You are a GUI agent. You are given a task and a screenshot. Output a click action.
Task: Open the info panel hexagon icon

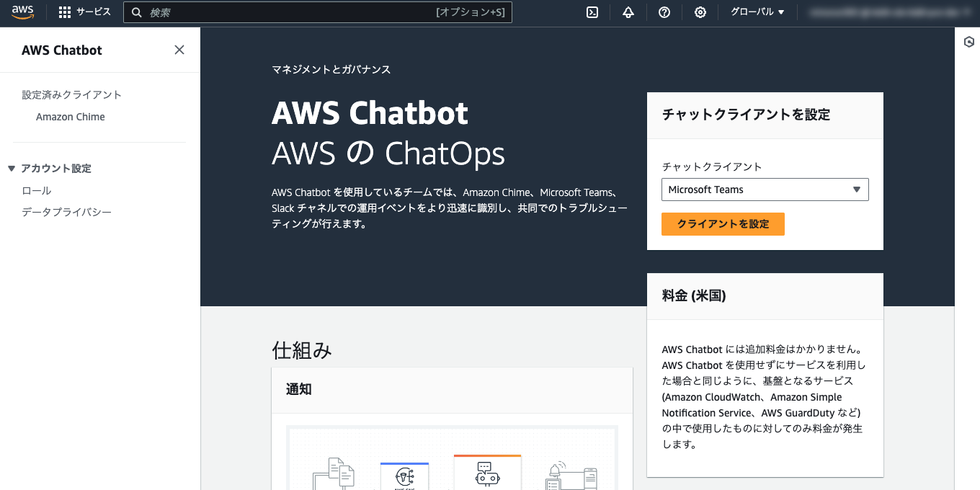point(969,43)
